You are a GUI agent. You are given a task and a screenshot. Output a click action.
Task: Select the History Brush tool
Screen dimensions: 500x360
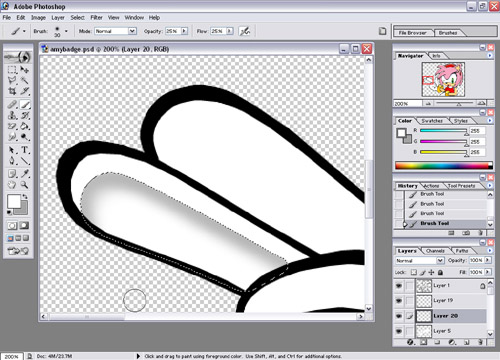[24, 116]
